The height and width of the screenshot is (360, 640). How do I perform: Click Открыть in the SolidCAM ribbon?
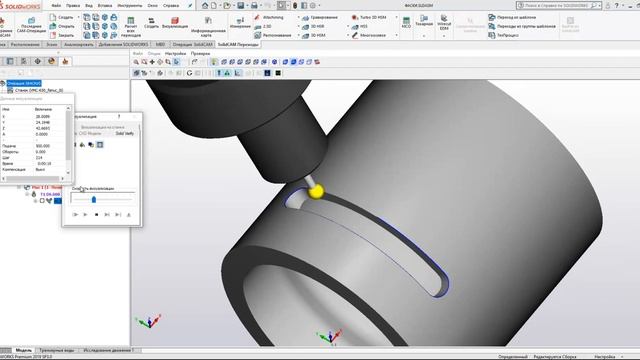pyautogui.click(x=62, y=26)
